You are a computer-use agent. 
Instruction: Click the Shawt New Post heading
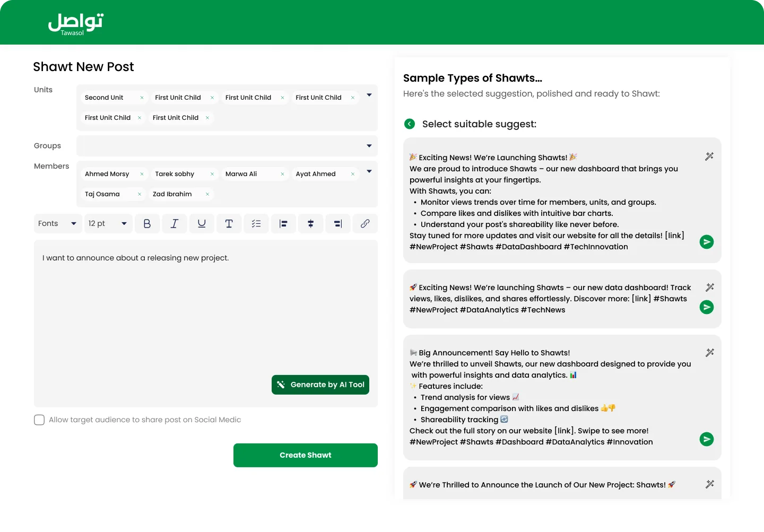pos(83,67)
